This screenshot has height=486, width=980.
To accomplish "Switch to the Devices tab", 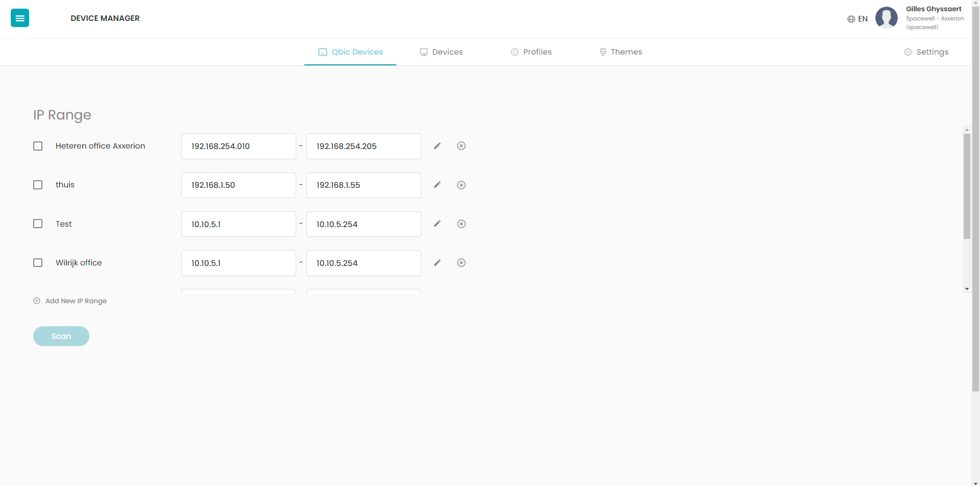I will point(441,52).
